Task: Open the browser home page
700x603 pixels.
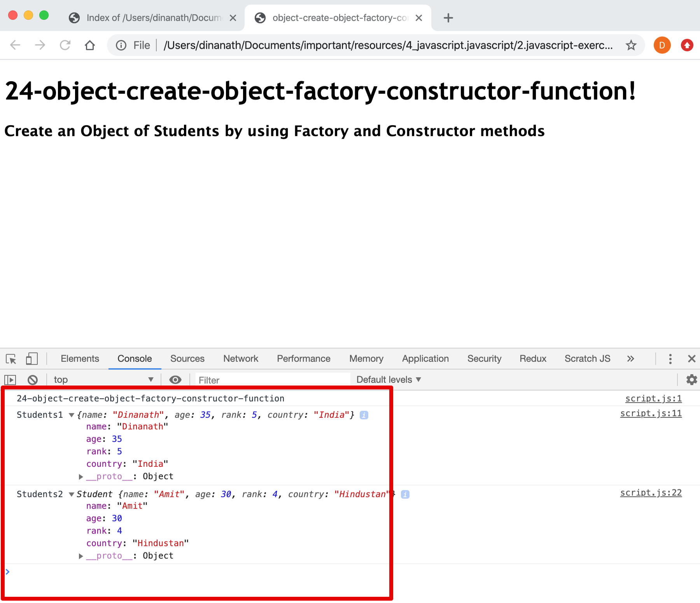Action: [90, 45]
